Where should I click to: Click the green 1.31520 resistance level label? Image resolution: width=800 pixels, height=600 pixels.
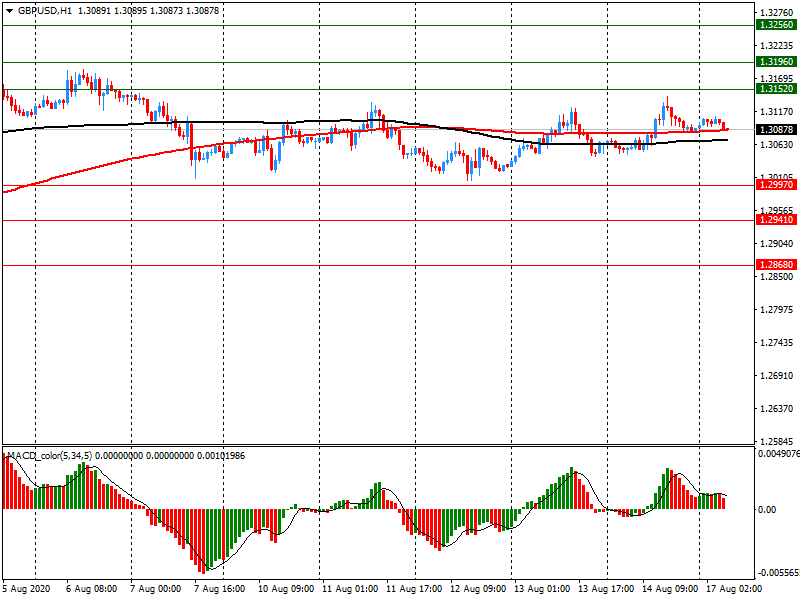[776, 89]
